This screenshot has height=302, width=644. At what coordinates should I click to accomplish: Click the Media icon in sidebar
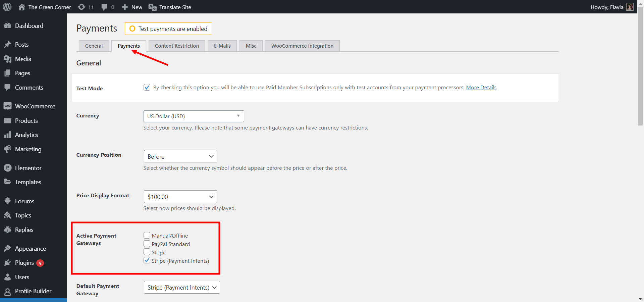[x=7, y=59]
